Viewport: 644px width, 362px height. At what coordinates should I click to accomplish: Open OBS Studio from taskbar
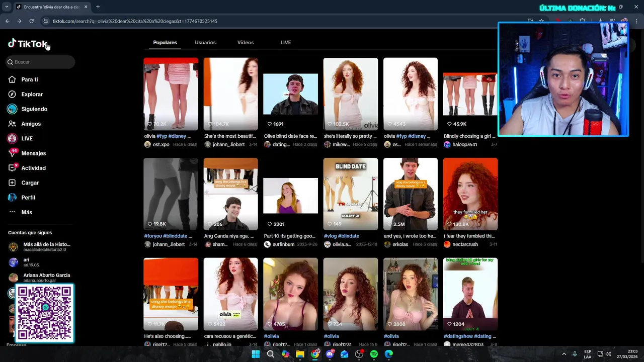(x=359, y=354)
